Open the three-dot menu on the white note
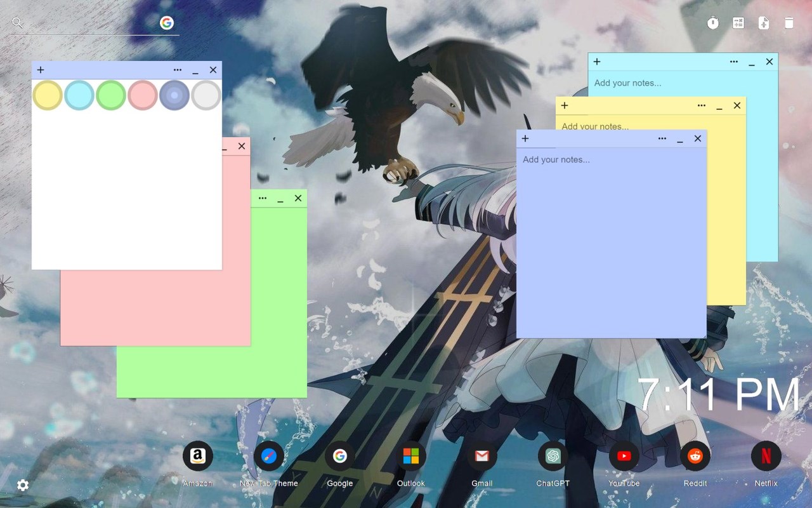 [x=178, y=70]
